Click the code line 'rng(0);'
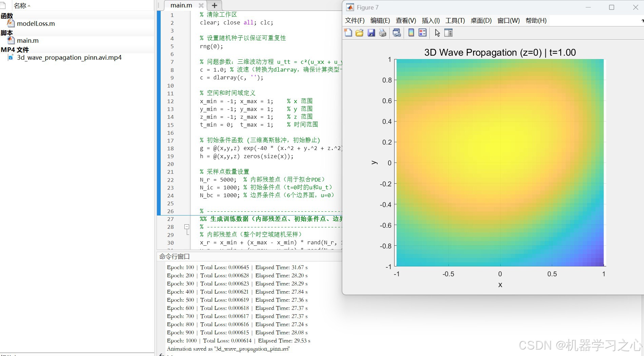 pyautogui.click(x=211, y=46)
